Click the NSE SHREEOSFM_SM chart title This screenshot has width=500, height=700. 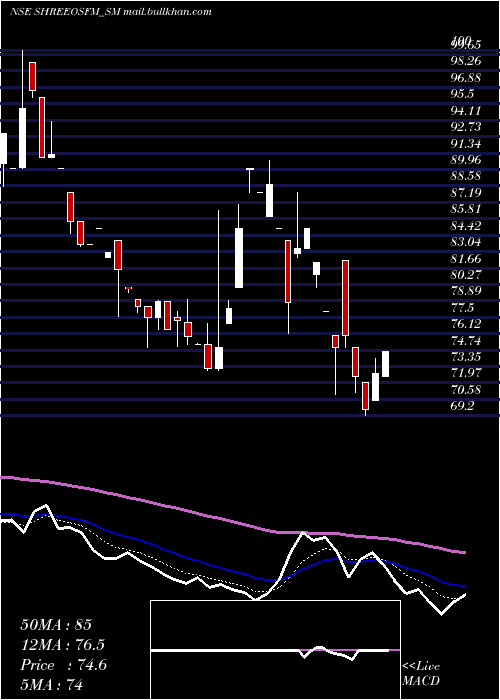[110, 12]
